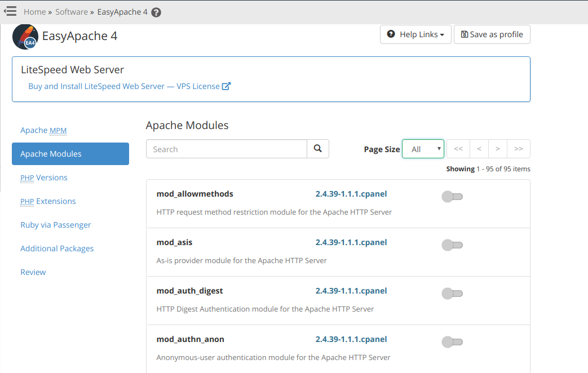Go to the next page of results

[498, 149]
